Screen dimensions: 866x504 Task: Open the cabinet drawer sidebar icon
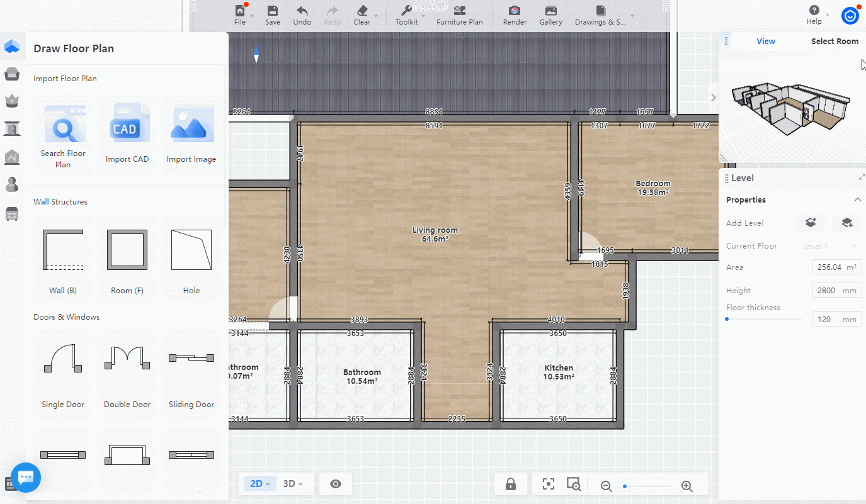tap(11, 213)
